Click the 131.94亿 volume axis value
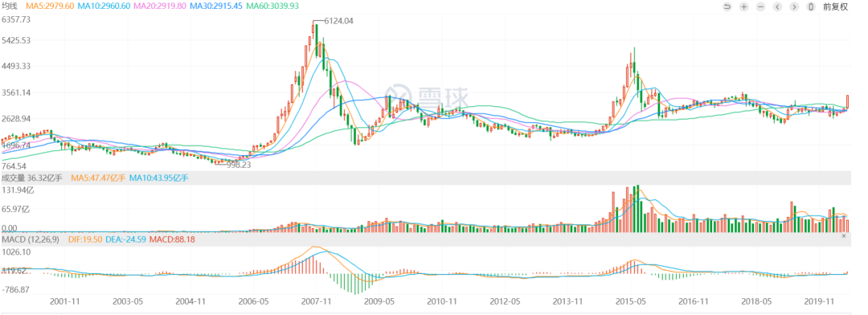The width and height of the screenshot is (868, 315). pyautogui.click(x=17, y=190)
